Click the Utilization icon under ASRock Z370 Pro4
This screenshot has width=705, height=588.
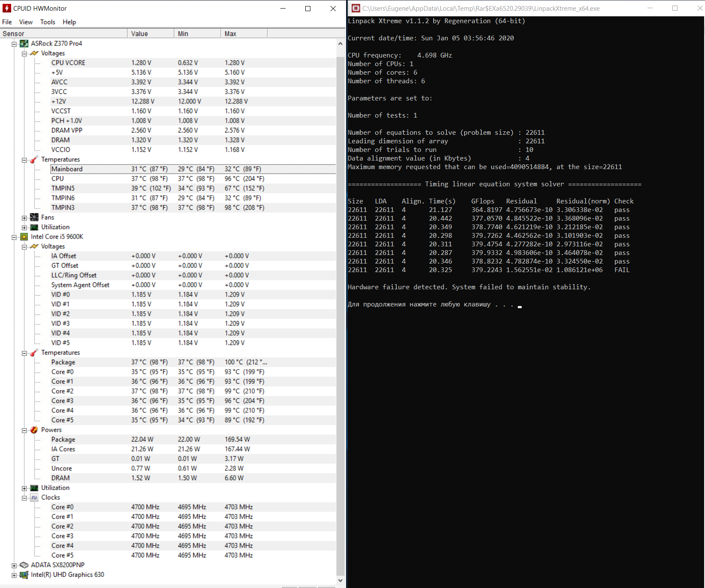pyautogui.click(x=34, y=227)
